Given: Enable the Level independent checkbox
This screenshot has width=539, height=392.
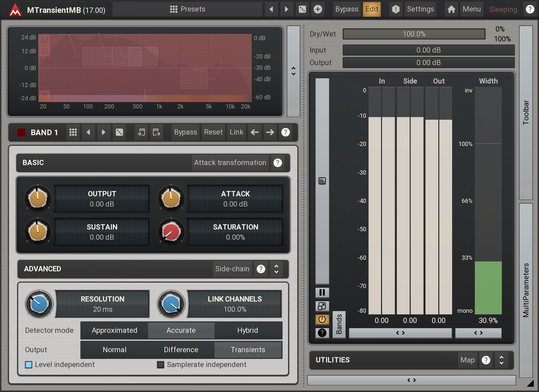Looking at the screenshot, I should [x=29, y=365].
